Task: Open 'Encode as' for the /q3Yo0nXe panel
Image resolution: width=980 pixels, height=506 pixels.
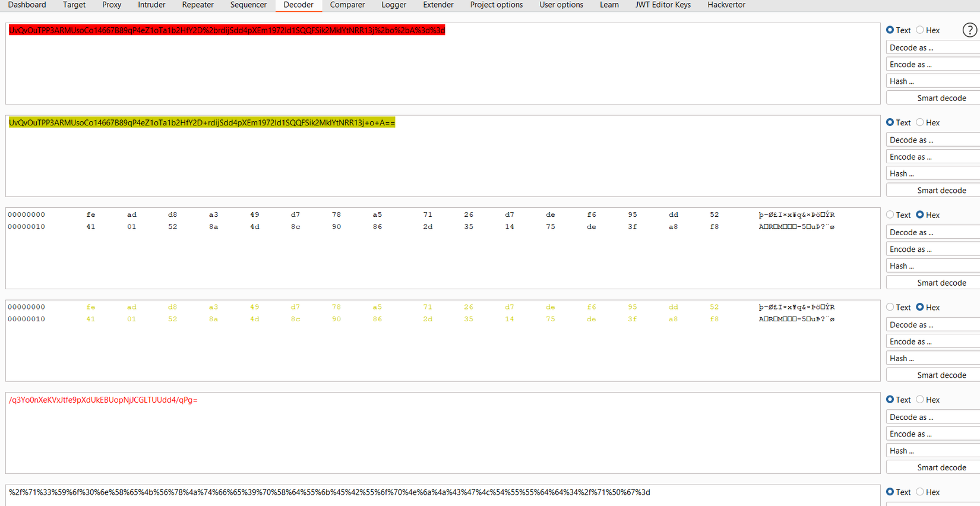Action: point(933,434)
